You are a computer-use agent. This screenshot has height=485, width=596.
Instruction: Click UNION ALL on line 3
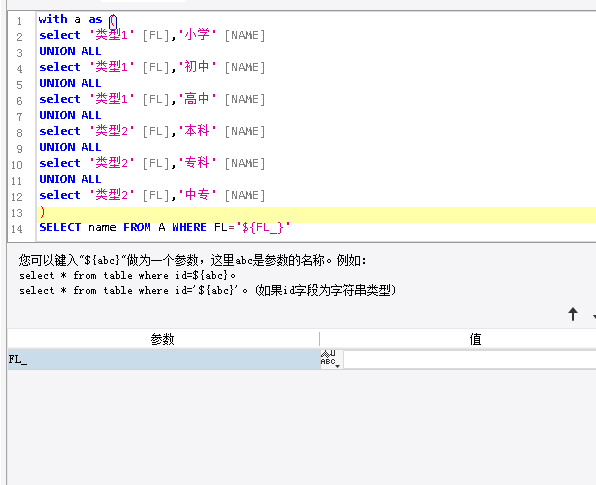click(70, 51)
